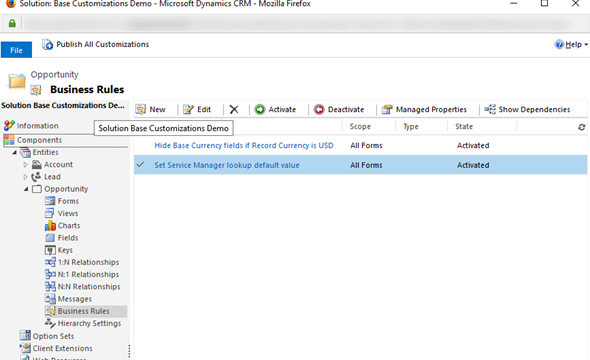Click Show Dependencies button label
The image size is (590, 360).
pyautogui.click(x=534, y=109)
